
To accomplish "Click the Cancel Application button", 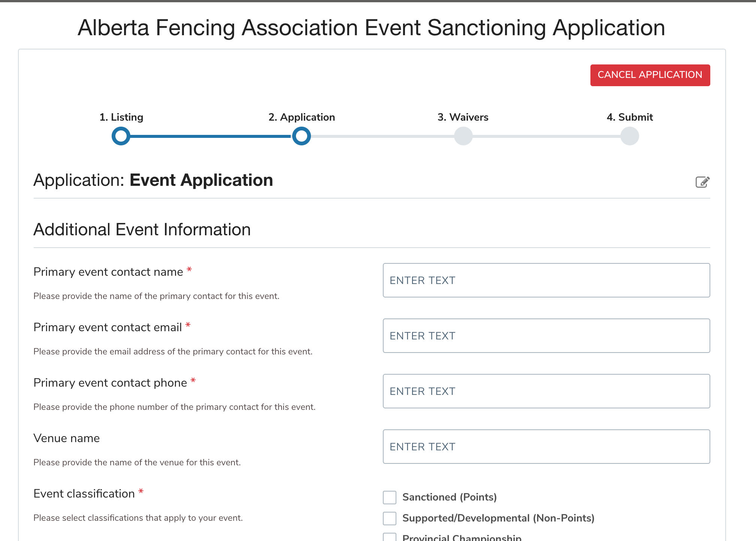I will [x=650, y=75].
